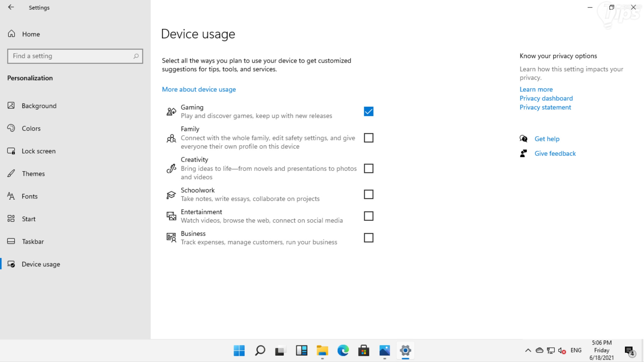Check the Creativity option
644x362 pixels.
click(x=368, y=168)
